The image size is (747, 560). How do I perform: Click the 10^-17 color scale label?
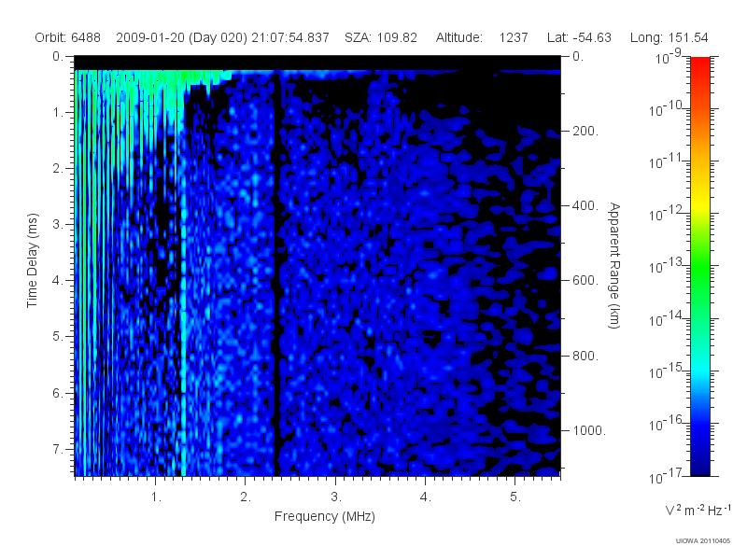point(666,477)
